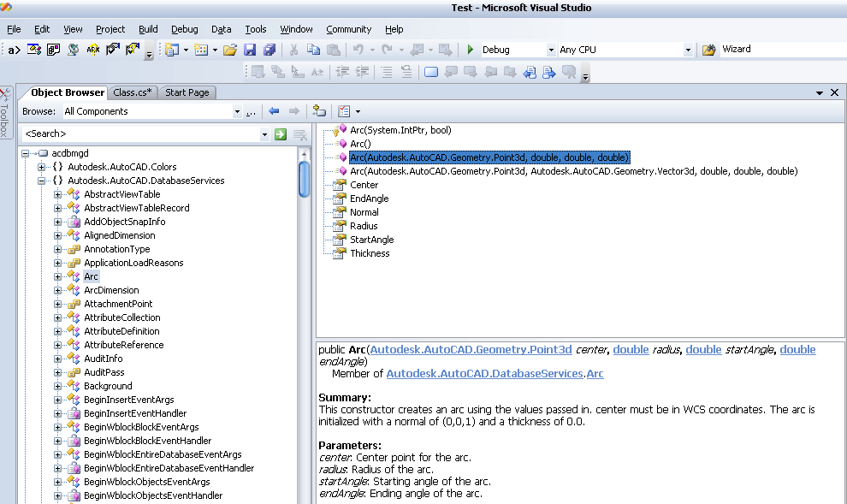
Task: Click the class tree scroll up arrow
Action: [304, 154]
